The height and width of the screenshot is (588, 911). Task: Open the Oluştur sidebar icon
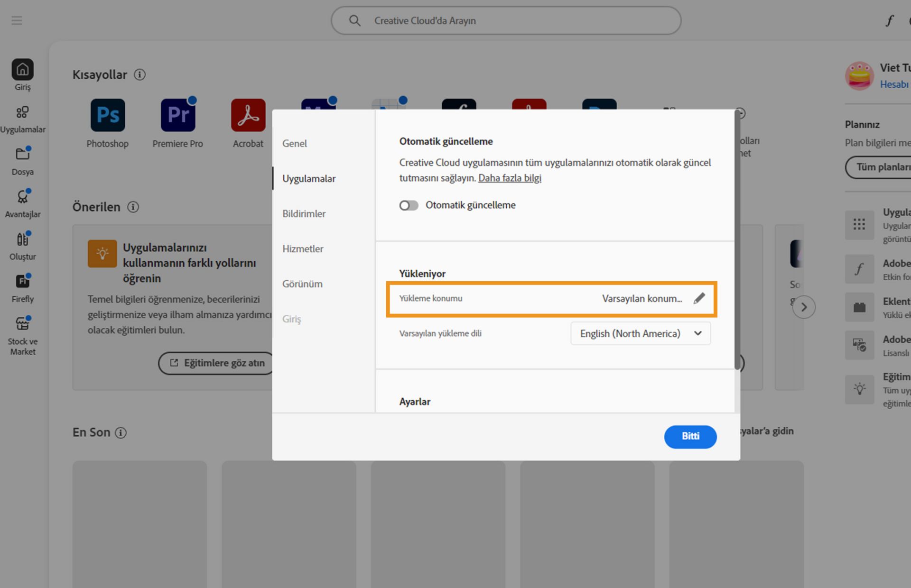tap(22, 239)
